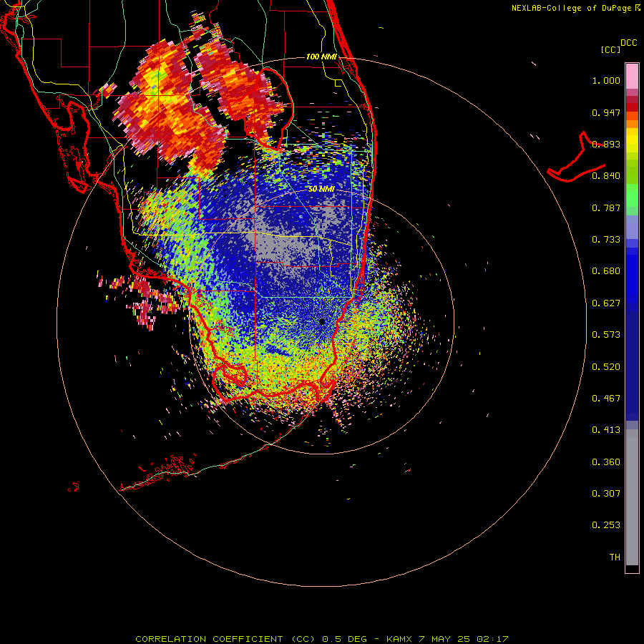Click the black radar site dot at ring center
644x644 pixels.
click(322, 321)
